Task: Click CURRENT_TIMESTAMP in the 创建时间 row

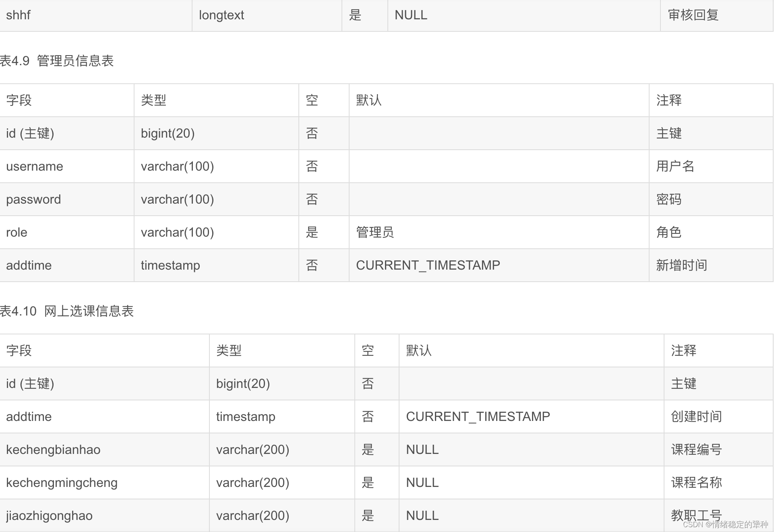Action: [478, 417]
